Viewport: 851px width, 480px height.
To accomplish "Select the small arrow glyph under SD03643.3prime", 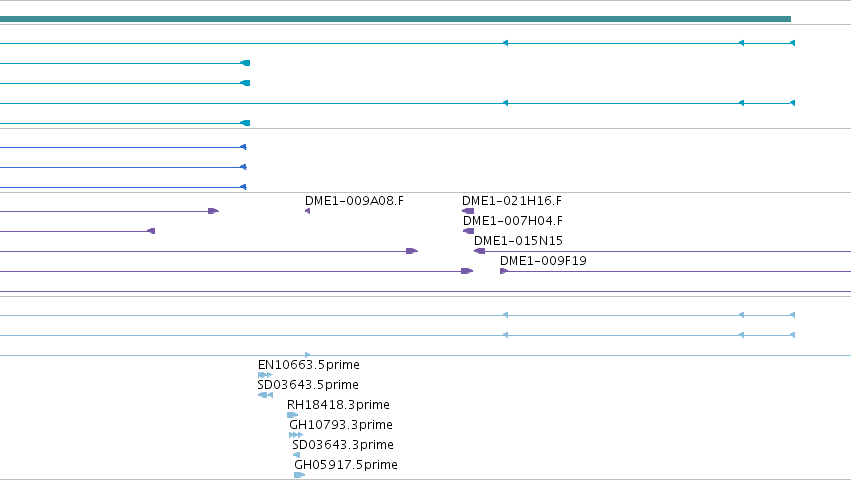I will pyautogui.click(x=296, y=456).
